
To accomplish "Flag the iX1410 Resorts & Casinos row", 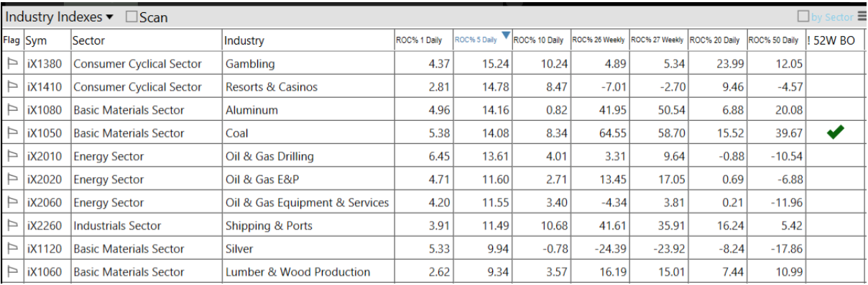I will pos(12,87).
